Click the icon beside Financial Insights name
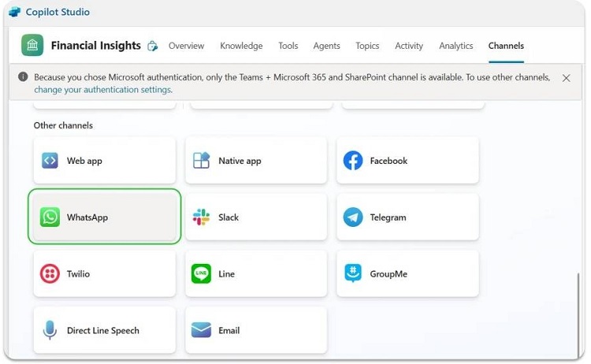Image resolution: width=591 pixels, height=364 pixels. 152,46
